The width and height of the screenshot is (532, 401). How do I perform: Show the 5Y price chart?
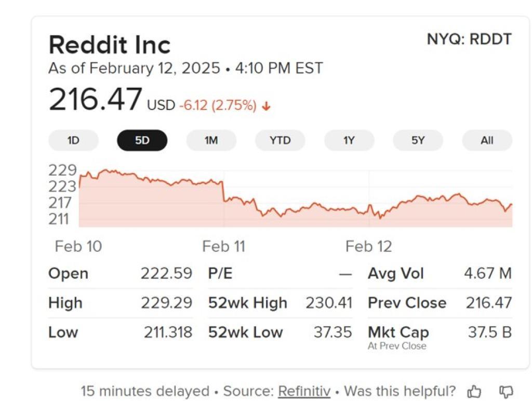418,140
